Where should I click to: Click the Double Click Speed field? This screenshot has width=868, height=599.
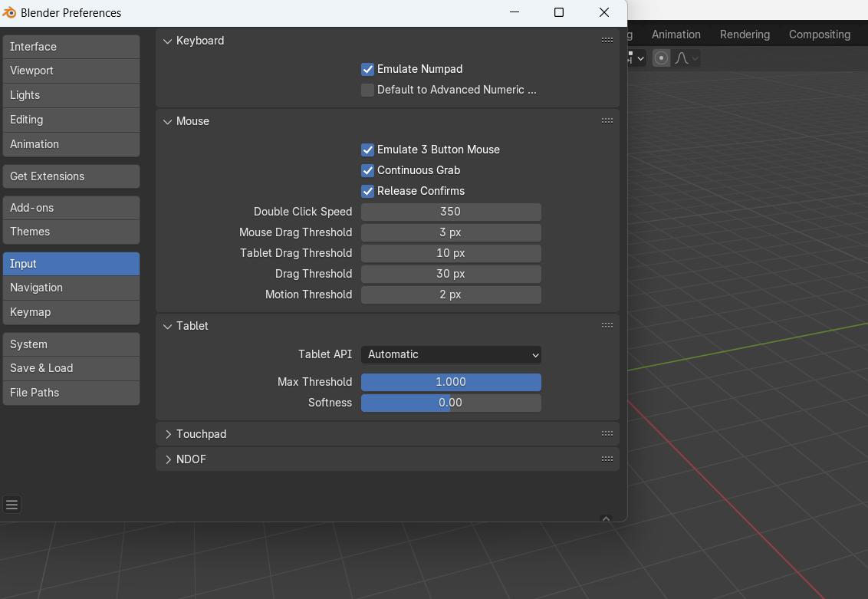coord(451,212)
